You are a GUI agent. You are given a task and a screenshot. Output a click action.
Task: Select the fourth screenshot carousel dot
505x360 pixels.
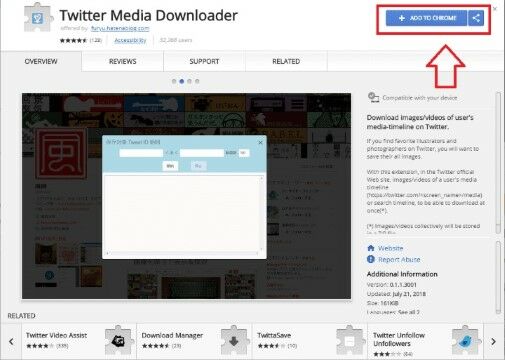[x=197, y=81]
